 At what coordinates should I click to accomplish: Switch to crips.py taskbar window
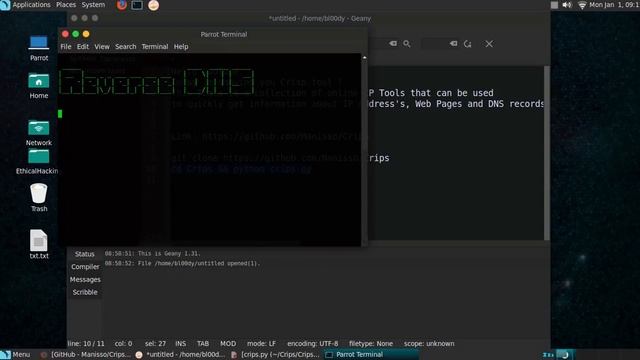pyautogui.click(x=276, y=355)
